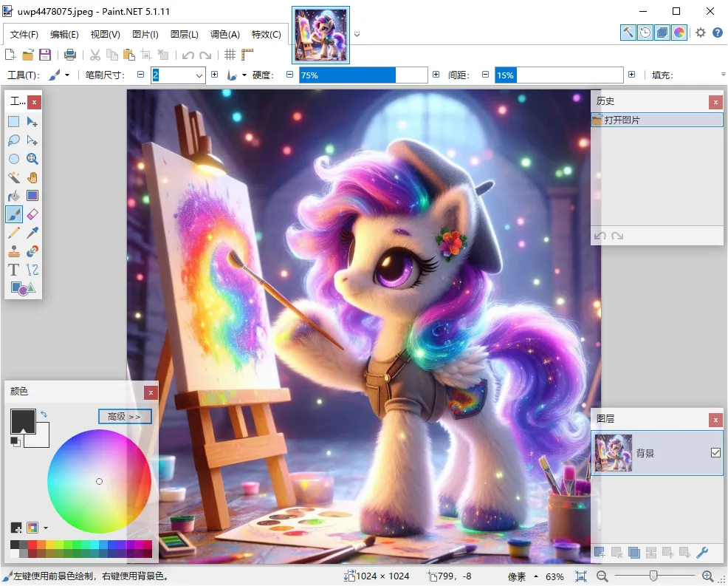Open the 图片(I) menu
728x586 pixels.
pyautogui.click(x=145, y=35)
